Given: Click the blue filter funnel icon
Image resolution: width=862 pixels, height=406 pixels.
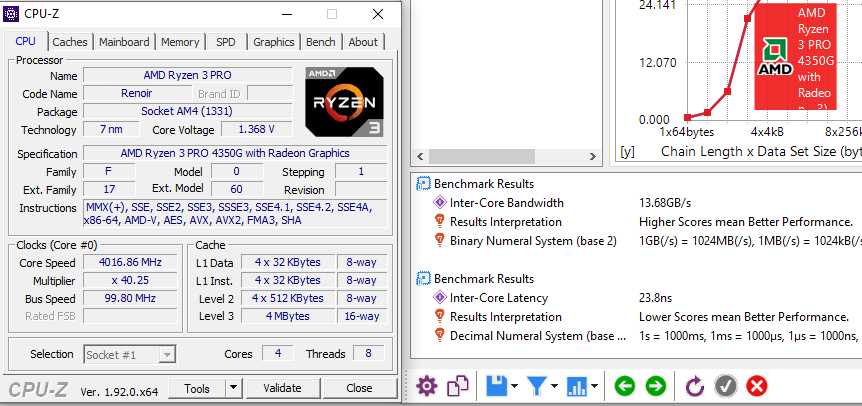Looking at the screenshot, I should pyautogui.click(x=536, y=385).
